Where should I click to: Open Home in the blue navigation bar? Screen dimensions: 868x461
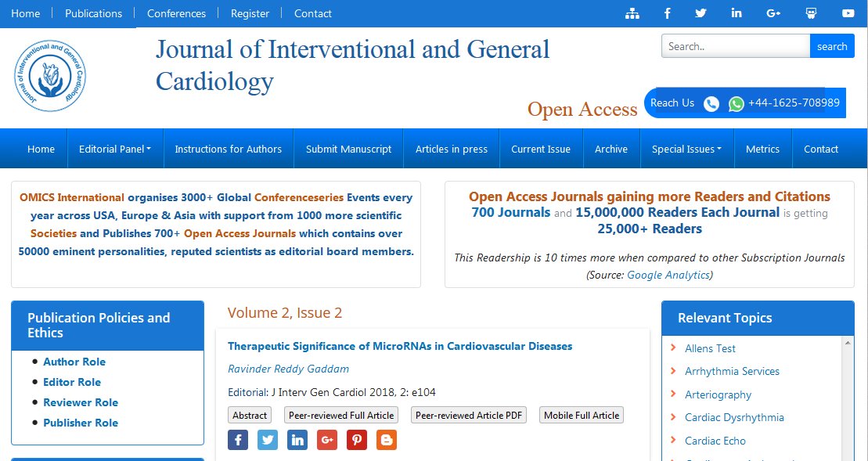tap(41, 149)
